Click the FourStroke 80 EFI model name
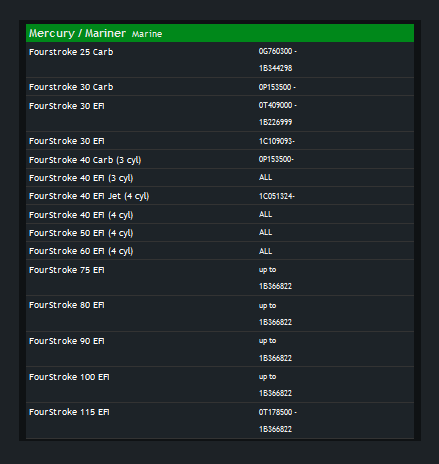This screenshot has height=464, width=439. coord(67,305)
